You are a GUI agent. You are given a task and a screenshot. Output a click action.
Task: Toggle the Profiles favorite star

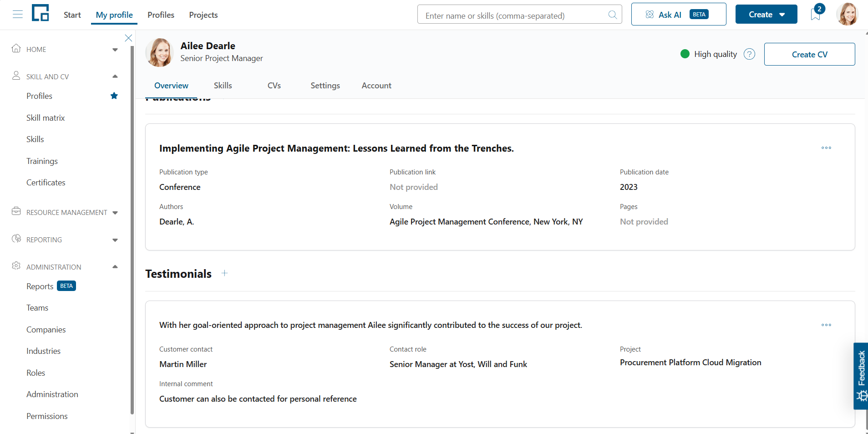pos(114,96)
